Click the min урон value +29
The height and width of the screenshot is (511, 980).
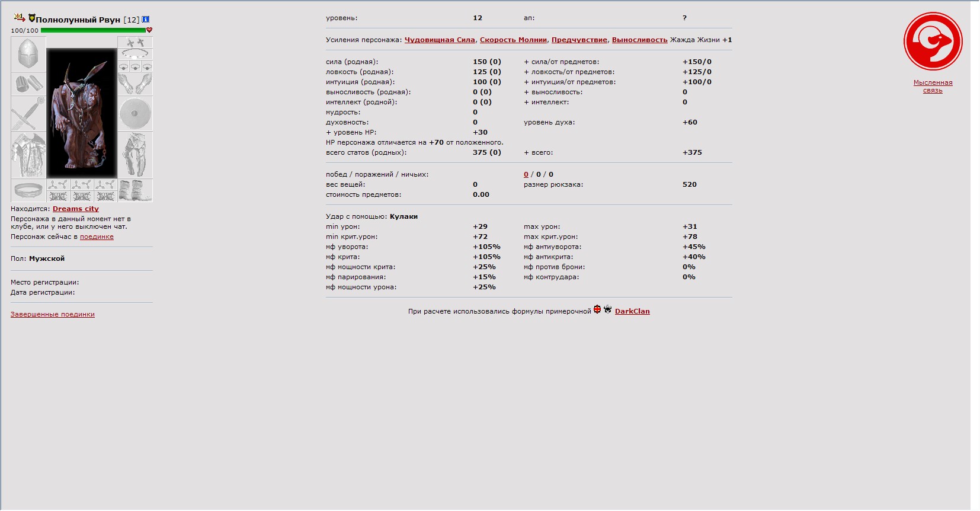[480, 226]
